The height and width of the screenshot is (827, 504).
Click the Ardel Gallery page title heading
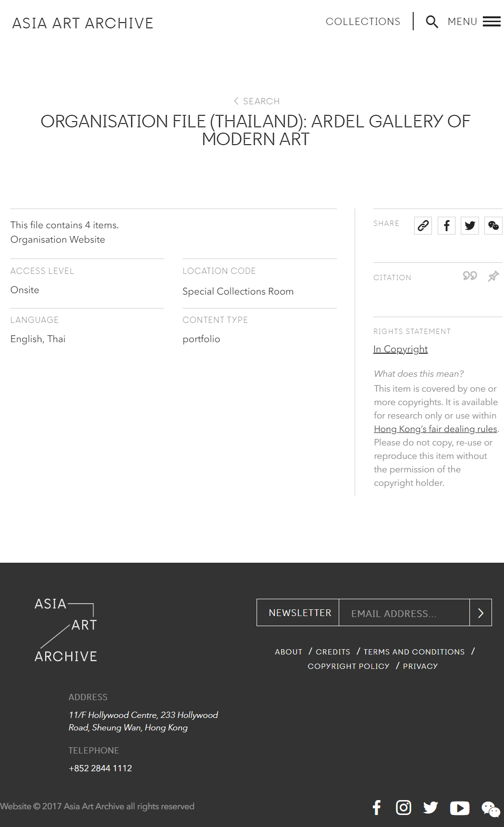pyautogui.click(x=255, y=130)
